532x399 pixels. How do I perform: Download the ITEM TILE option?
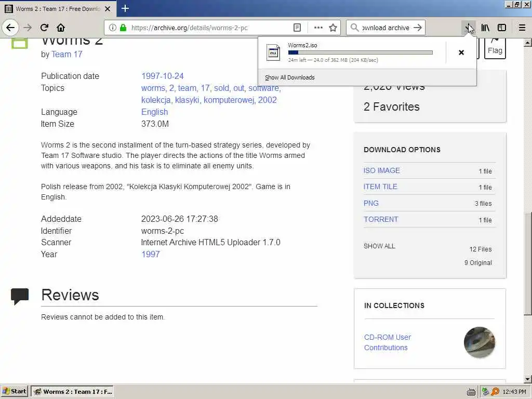point(380,187)
